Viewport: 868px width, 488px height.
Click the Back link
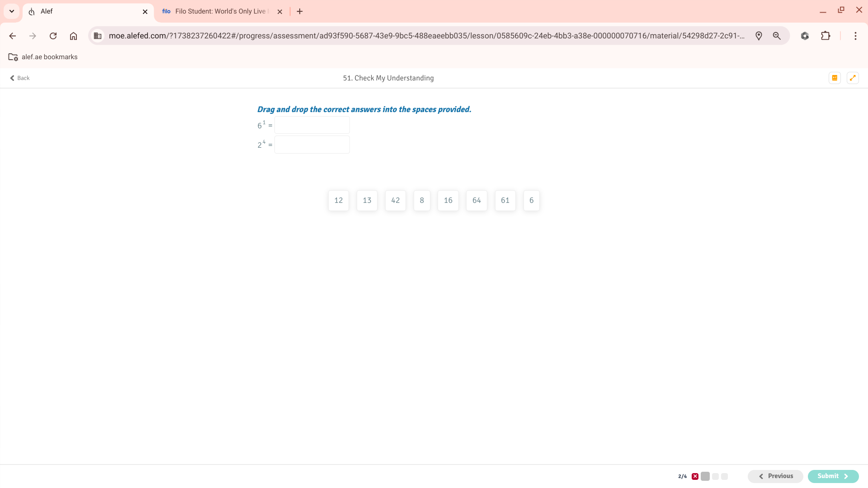(x=20, y=78)
